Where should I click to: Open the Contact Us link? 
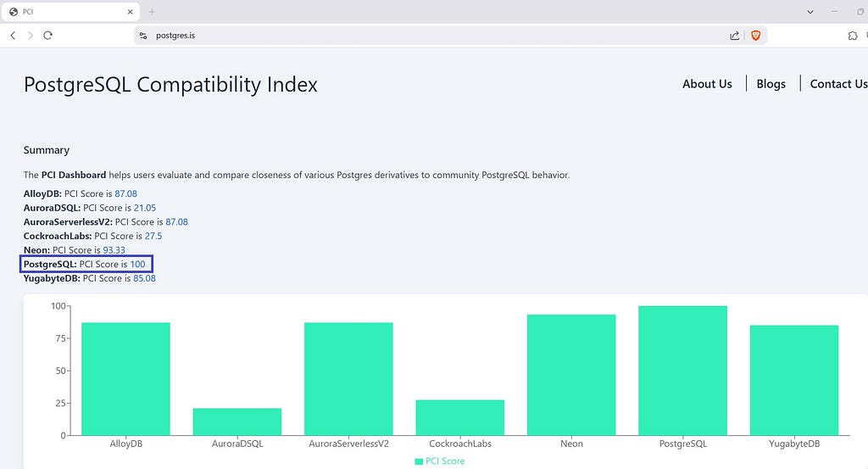click(838, 84)
